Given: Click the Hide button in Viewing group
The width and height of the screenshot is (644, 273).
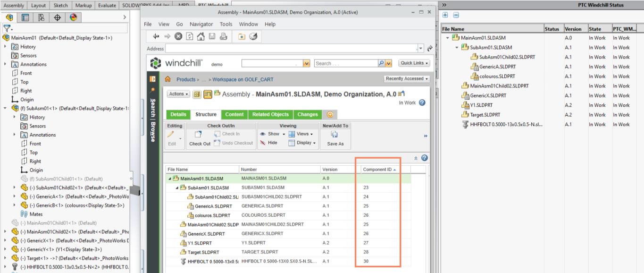Looking at the screenshot, I should (270, 143).
